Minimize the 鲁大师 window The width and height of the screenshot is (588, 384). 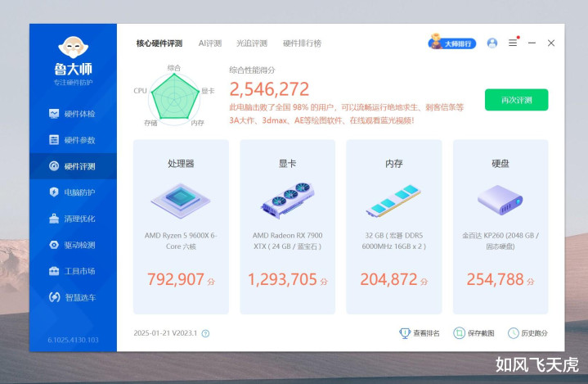[x=532, y=43]
